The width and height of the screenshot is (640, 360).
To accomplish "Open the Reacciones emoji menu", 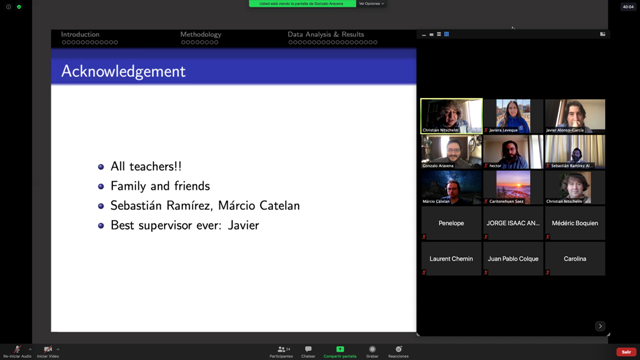I will pyautogui.click(x=398, y=349).
